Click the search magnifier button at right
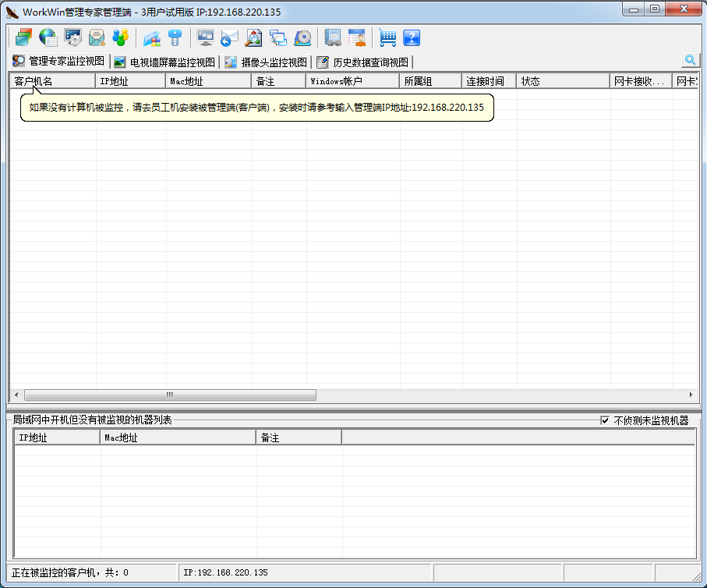 [x=690, y=60]
